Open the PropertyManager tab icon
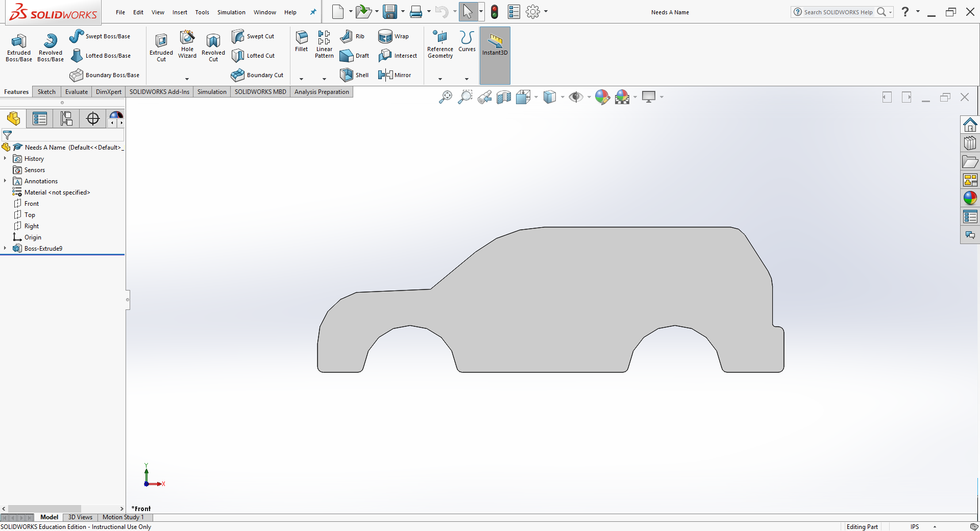The height and width of the screenshot is (531, 980). tap(40, 118)
